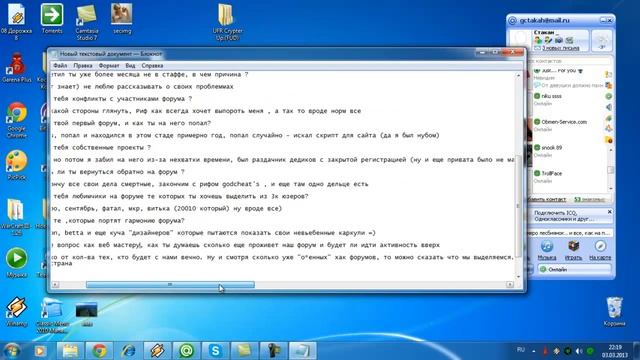Open the Онлайн status dropdown in Agent
The width and height of the screenshot is (640, 360).
pyautogui.click(x=575, y=269)
